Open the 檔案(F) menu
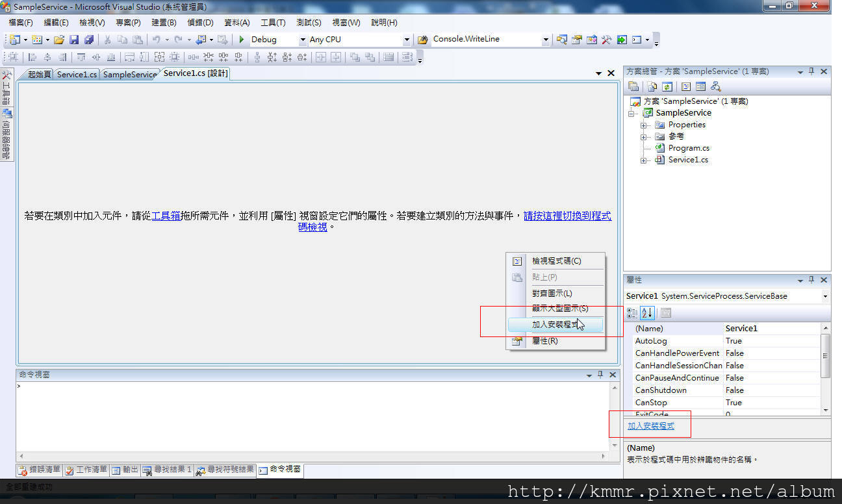842x504 pixels. pos(21,22)
